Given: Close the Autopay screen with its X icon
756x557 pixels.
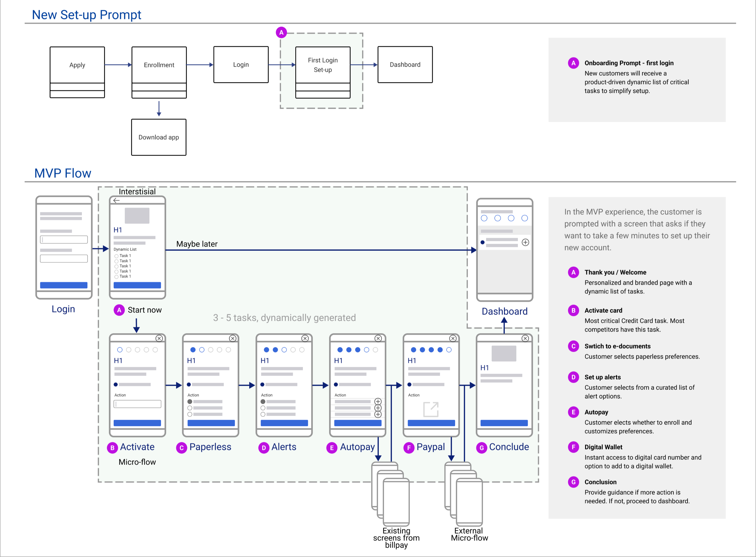Looking at the screenshot, I should 379,338.
